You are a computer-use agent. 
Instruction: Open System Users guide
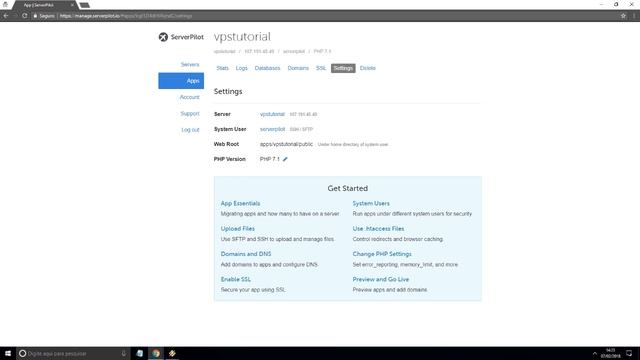371,203
